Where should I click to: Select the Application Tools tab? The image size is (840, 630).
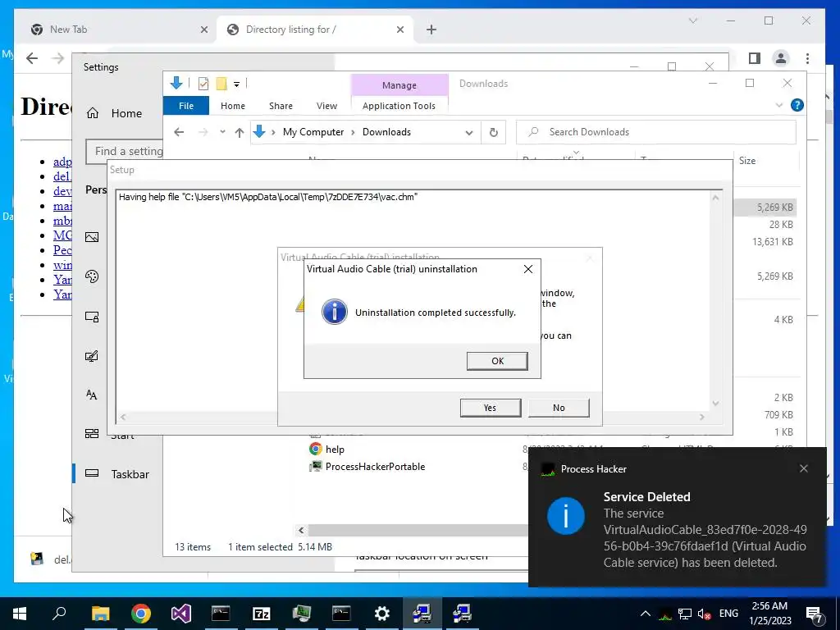point(399,106)
